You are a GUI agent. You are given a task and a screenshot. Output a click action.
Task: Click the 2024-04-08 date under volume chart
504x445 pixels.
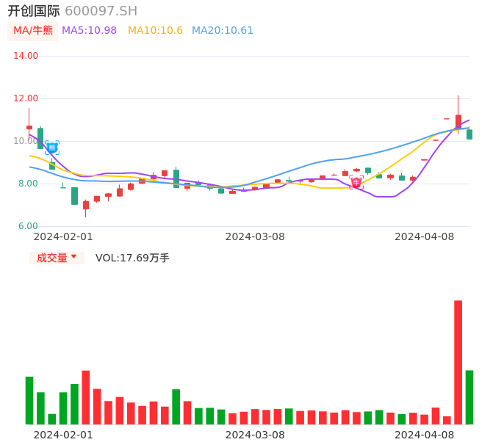pos(425,435)
